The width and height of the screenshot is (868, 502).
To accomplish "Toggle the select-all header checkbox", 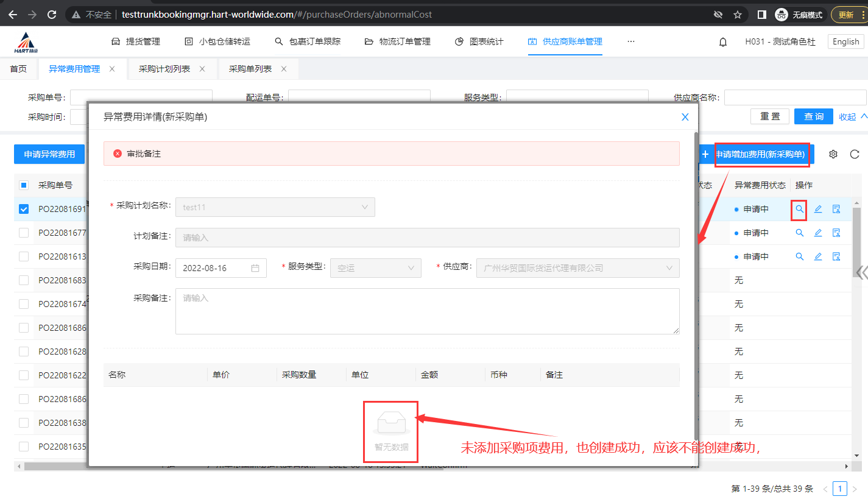I will coord(24,185).
